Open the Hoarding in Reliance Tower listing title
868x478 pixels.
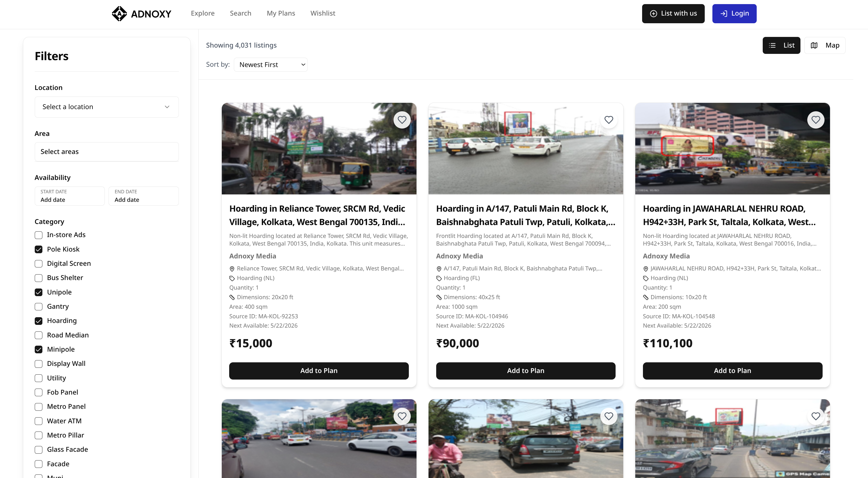coord(318,215)
